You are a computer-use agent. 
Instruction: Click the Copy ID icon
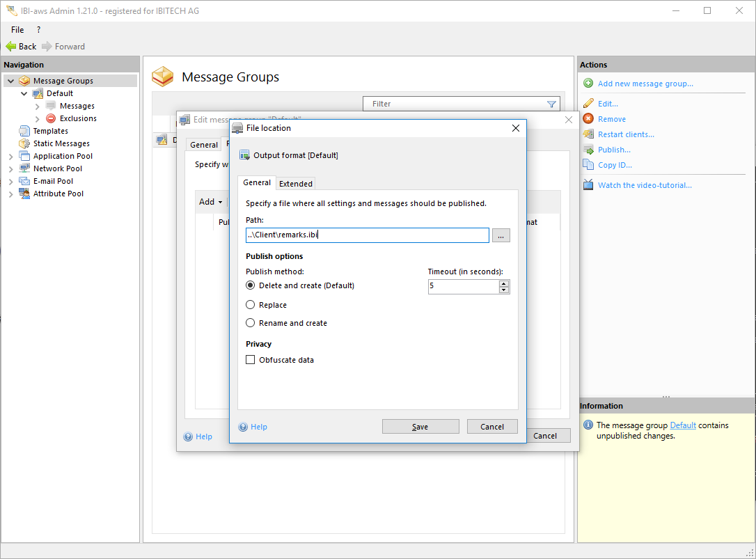pyautogui.click(x=588, y=165)
